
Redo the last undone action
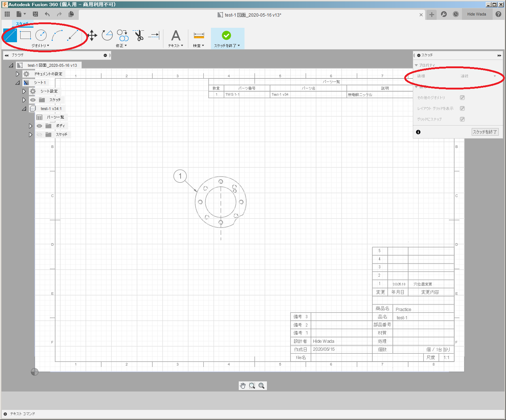(x=59, y=14)
